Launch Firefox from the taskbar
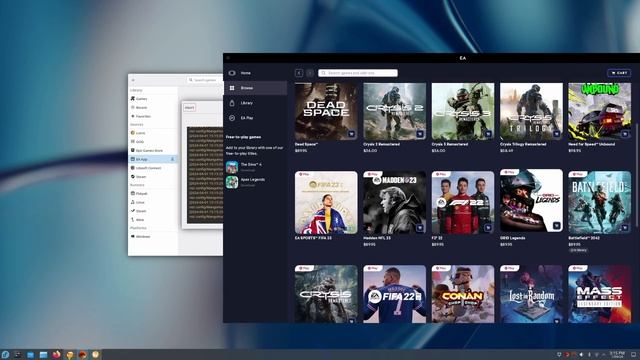This screenshot has width=640, height=360. [56, 354]
